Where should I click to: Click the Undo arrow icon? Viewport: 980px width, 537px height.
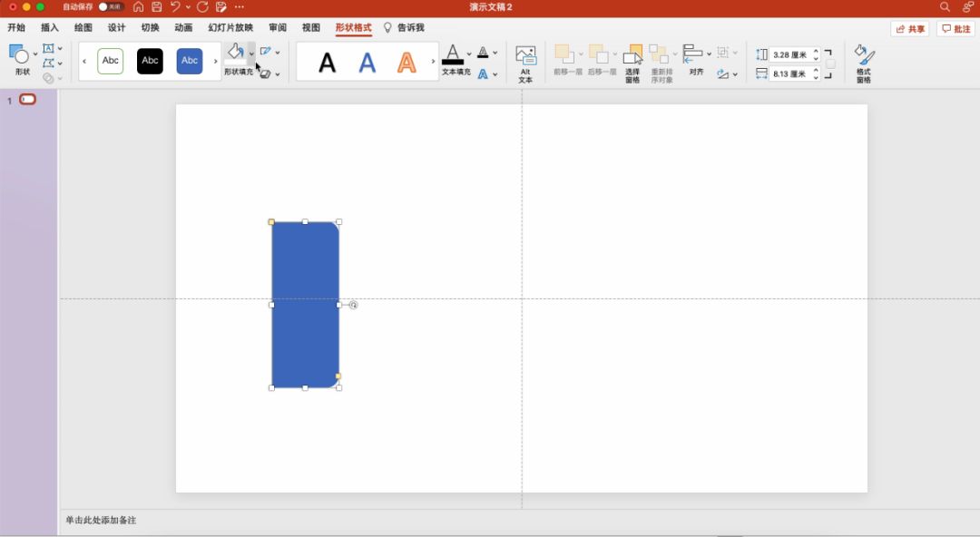pos(175,7)
